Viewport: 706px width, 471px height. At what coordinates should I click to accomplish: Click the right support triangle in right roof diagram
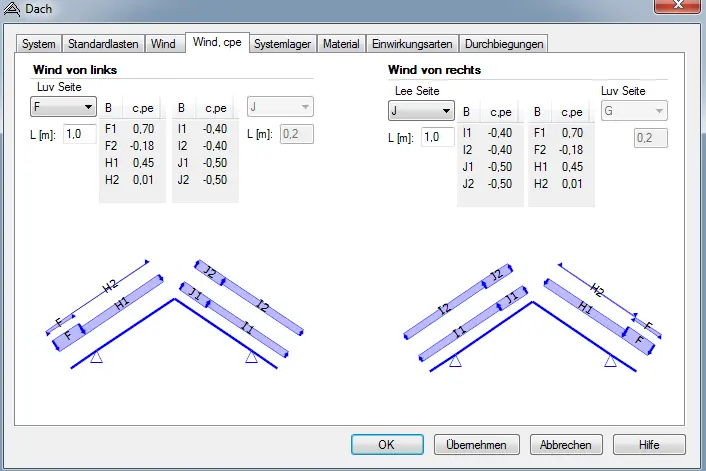pyautogui.click(x=610, y=361)
